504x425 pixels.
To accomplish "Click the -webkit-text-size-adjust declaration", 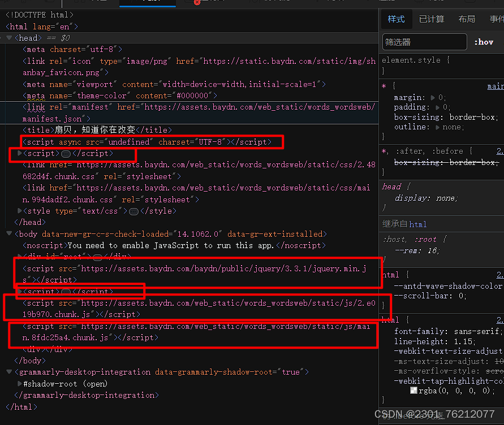I will (x=449, y=351).
